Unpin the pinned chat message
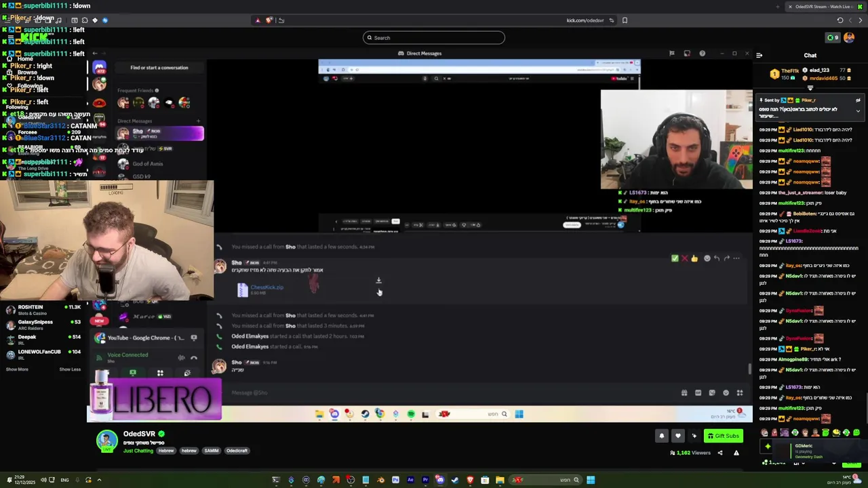 coord(858,100)
